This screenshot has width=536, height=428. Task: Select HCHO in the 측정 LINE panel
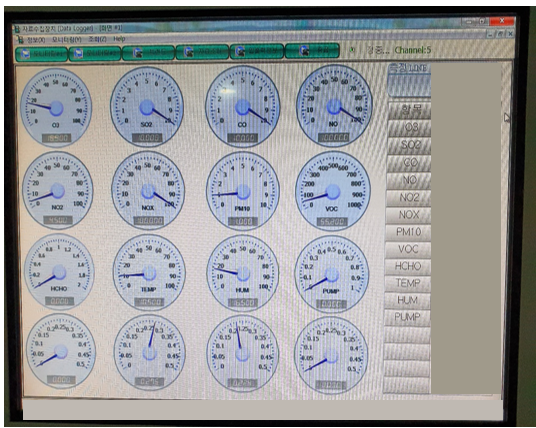pos(408,266)
